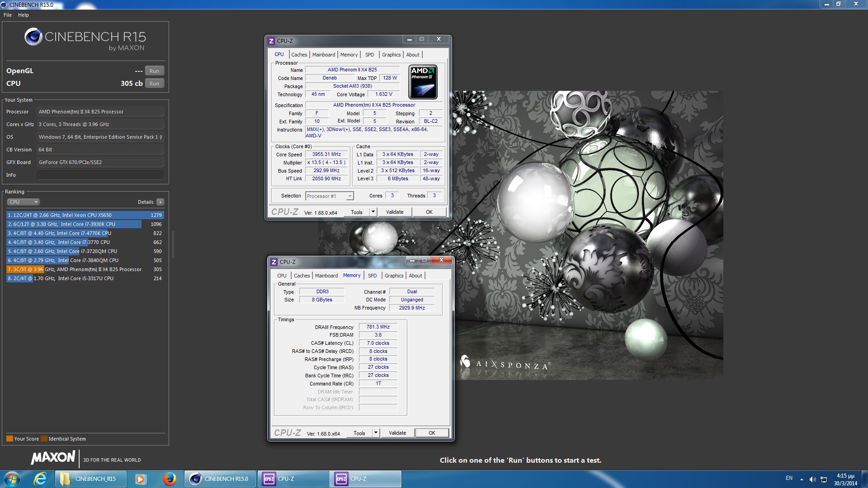Click OK in upper CPU-Z window
Viewport: 868px width, 488px height.
tap(429, 212)
